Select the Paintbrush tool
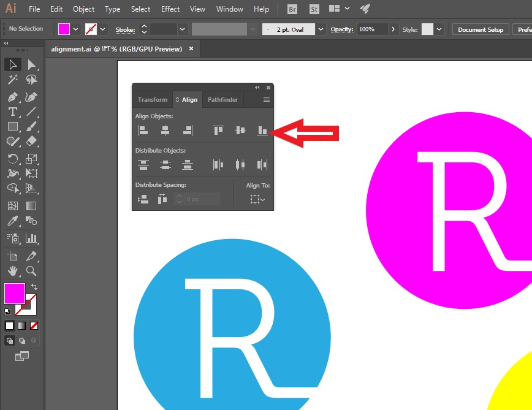532x410 pixels. [x=31, y=126]
